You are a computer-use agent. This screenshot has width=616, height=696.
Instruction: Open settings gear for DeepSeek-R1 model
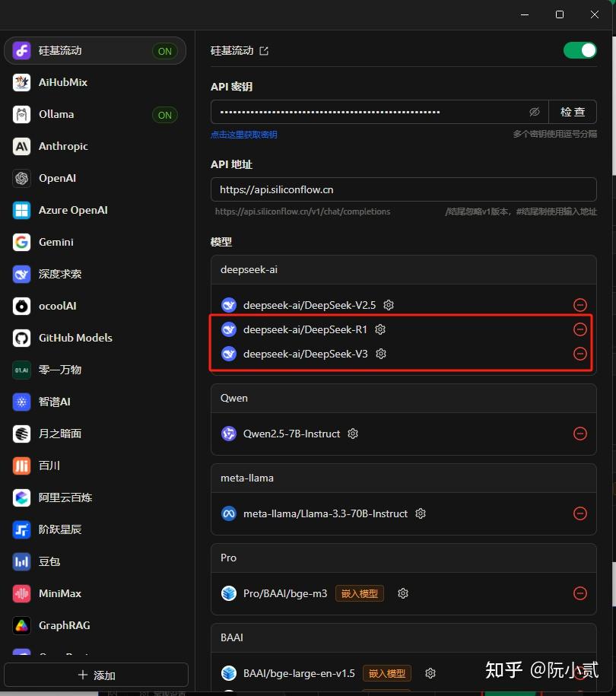[380, 329]
